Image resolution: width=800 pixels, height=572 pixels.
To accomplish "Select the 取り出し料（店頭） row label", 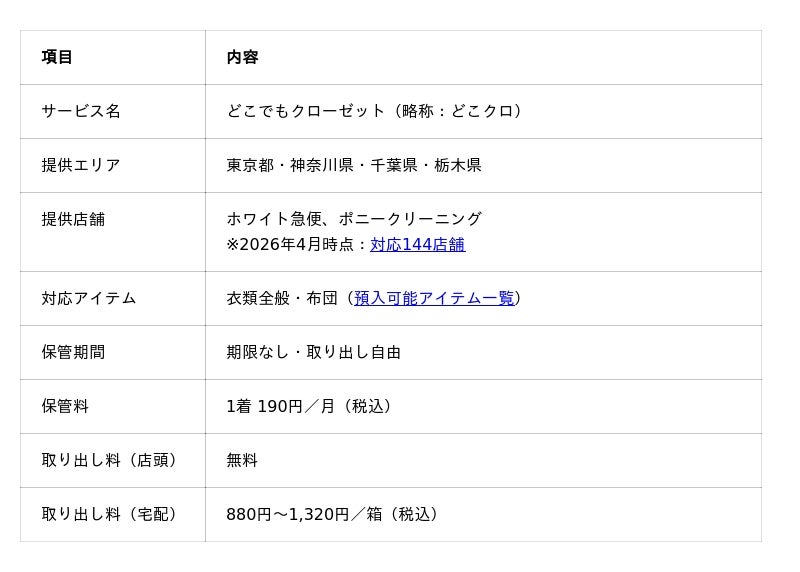I will (x=113, y=460).
